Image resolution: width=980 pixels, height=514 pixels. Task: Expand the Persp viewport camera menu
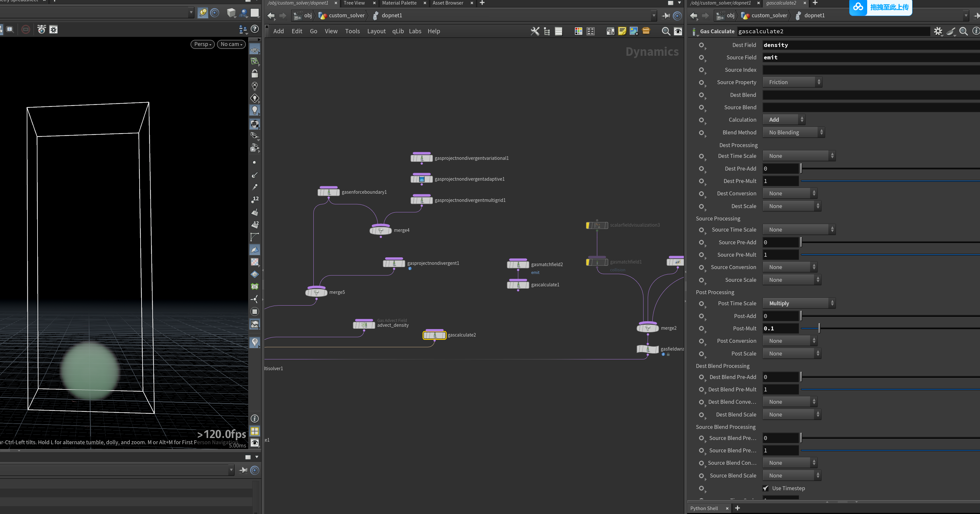tap(203, 44)
